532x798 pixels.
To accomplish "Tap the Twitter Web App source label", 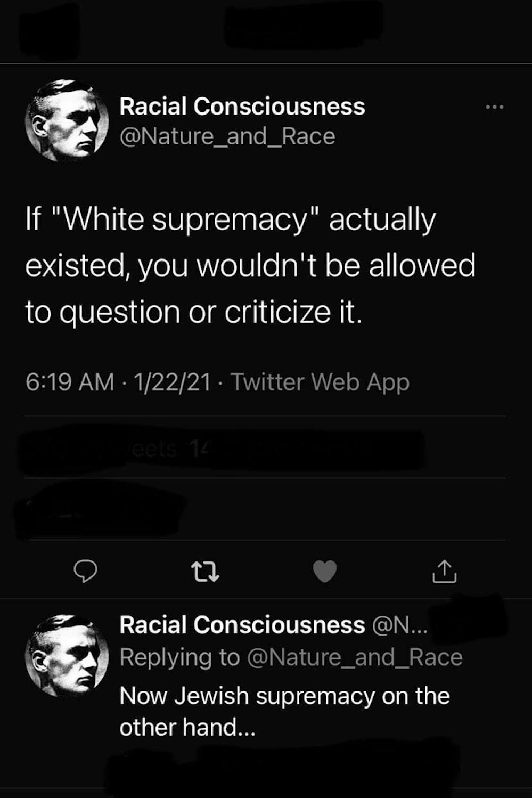I will [x=320, y=382].
